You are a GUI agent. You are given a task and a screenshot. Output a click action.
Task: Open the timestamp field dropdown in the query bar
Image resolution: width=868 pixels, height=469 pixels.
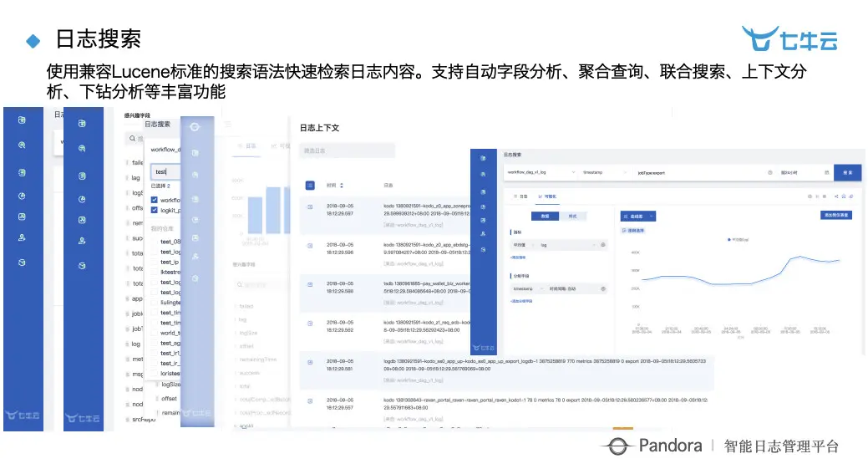point(604,173)
